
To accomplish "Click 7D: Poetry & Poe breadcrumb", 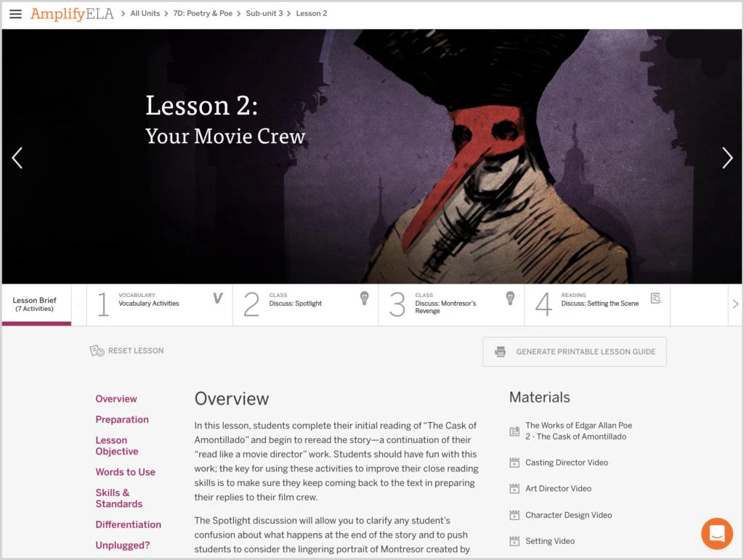I will 203,13.
